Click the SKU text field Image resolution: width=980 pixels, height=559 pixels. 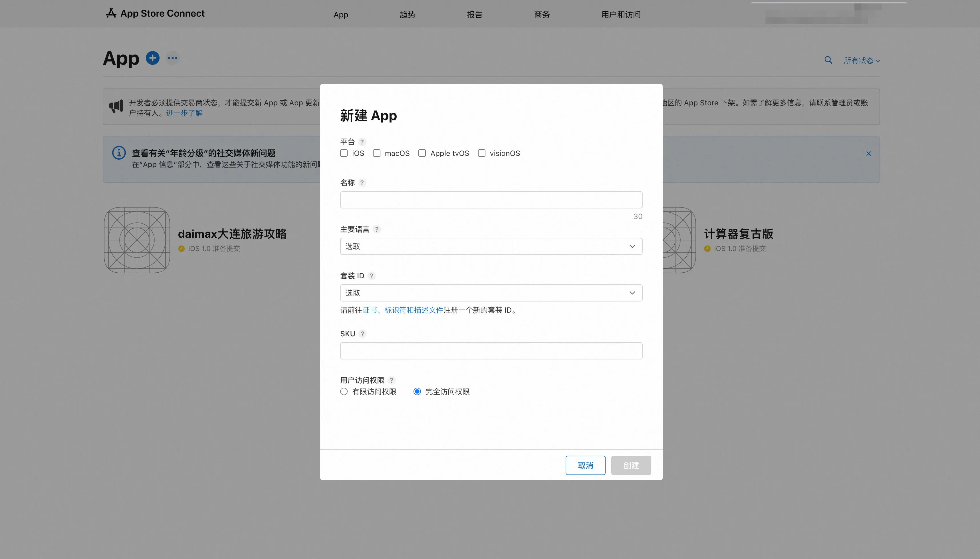[491, 351]
